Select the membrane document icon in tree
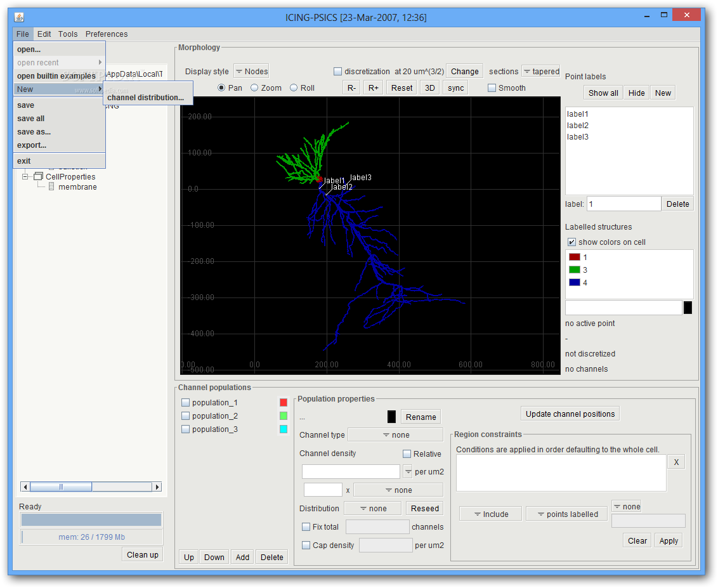Screen dimensions: 718x588 tap(51, 187)
